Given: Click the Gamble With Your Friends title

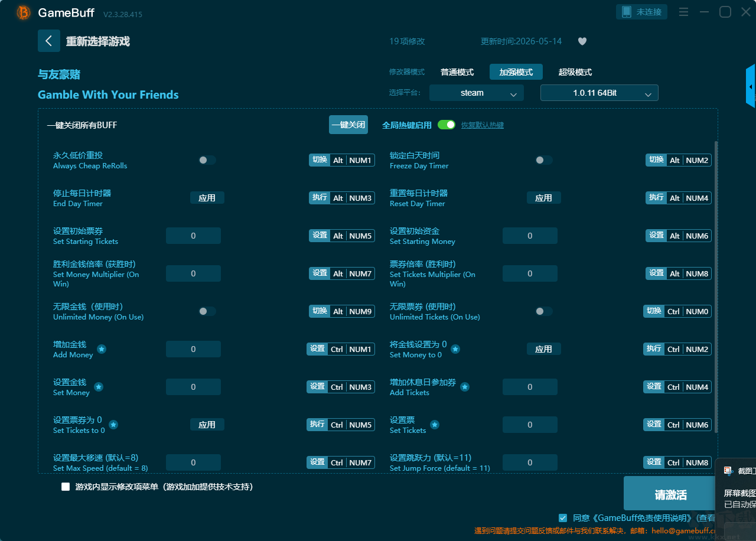Looking at the screenshot, I should 108,94.
